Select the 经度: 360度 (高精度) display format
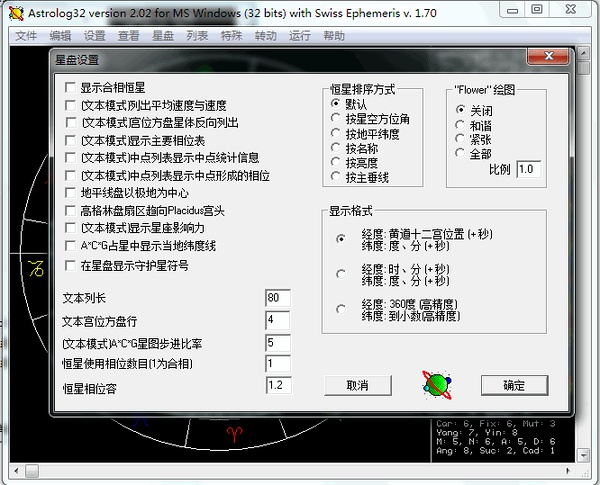This screenshot has width=600, height=485. (342, 308)
